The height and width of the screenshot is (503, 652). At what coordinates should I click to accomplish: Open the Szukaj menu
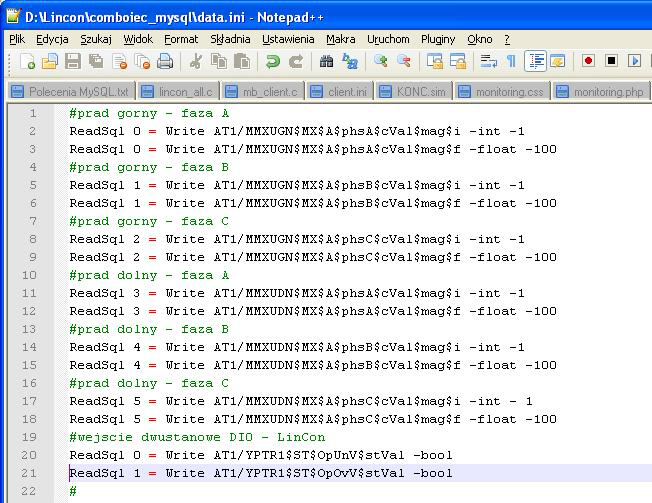96,39
